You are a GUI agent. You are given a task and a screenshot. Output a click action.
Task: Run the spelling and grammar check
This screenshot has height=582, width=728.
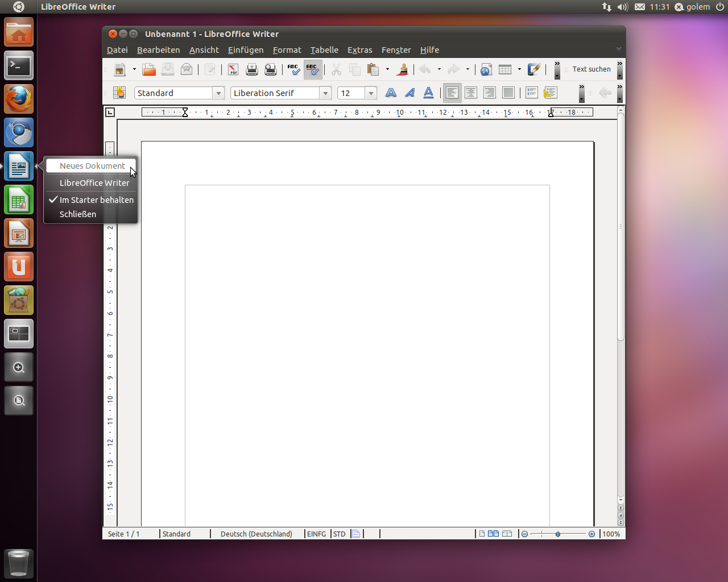[293, 69]
